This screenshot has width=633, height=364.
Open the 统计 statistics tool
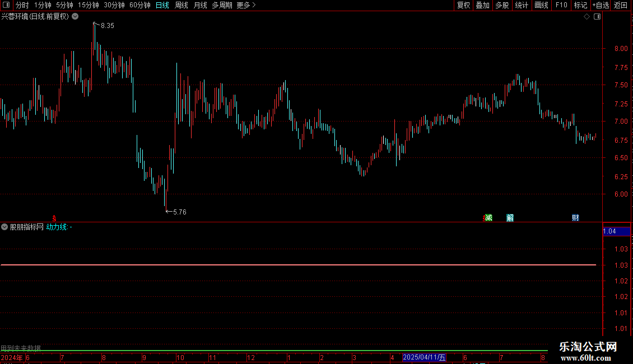pyautogui.click(x=522, y=5)
